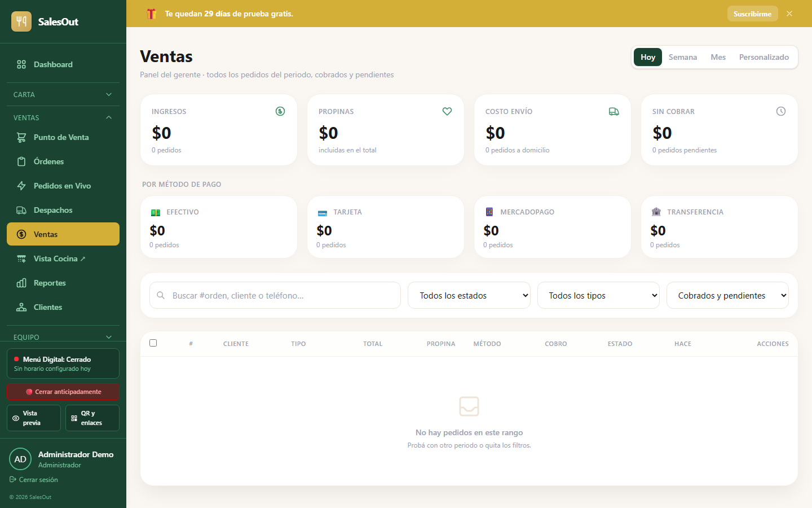Viewport: 812px width, 508px height.
Task: Switch to the Mes period tab
Action: (718, 57)
